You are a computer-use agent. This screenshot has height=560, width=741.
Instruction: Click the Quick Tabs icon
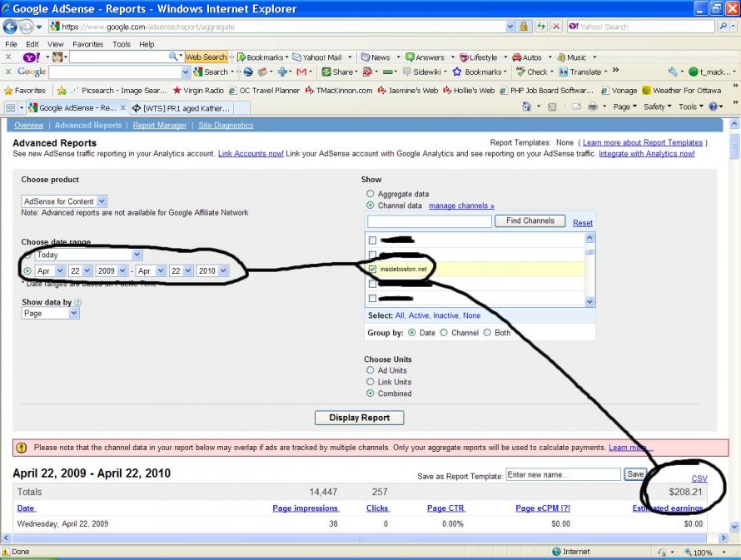tap(10, 108)
